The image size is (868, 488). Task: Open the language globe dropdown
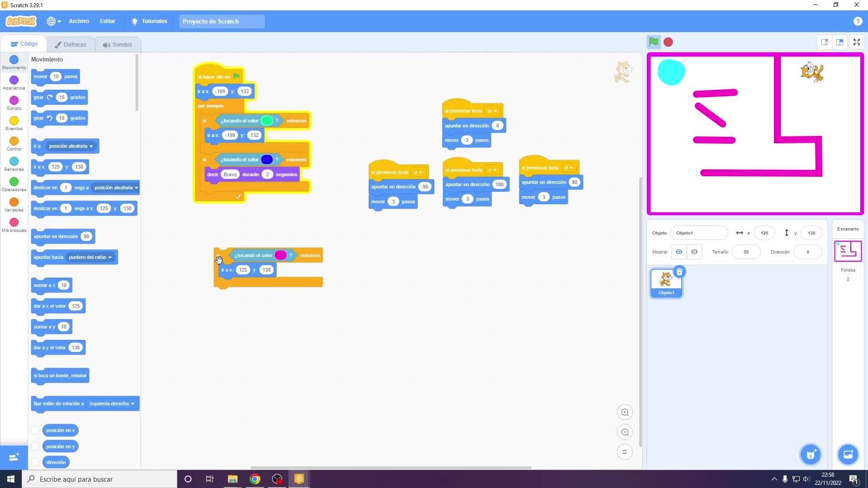click(53, 21)
